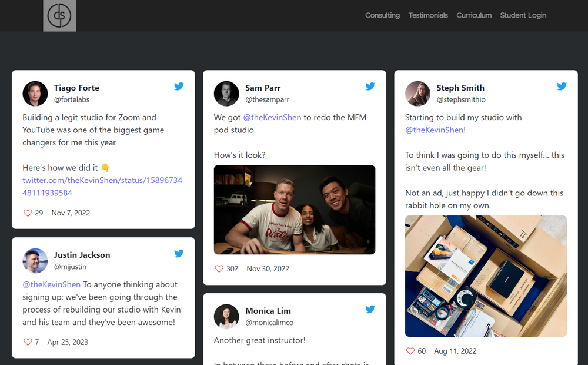
Task: Open Sam Parr name link
Action: pyautogui.click(x=263, y=88)
